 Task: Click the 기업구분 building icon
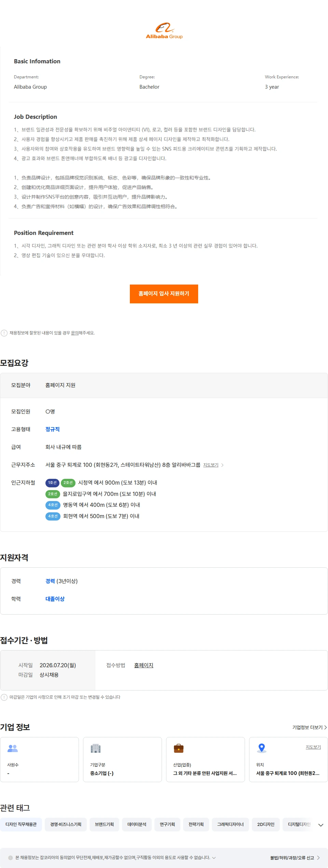pyautogui.click(x=96, y=749)
